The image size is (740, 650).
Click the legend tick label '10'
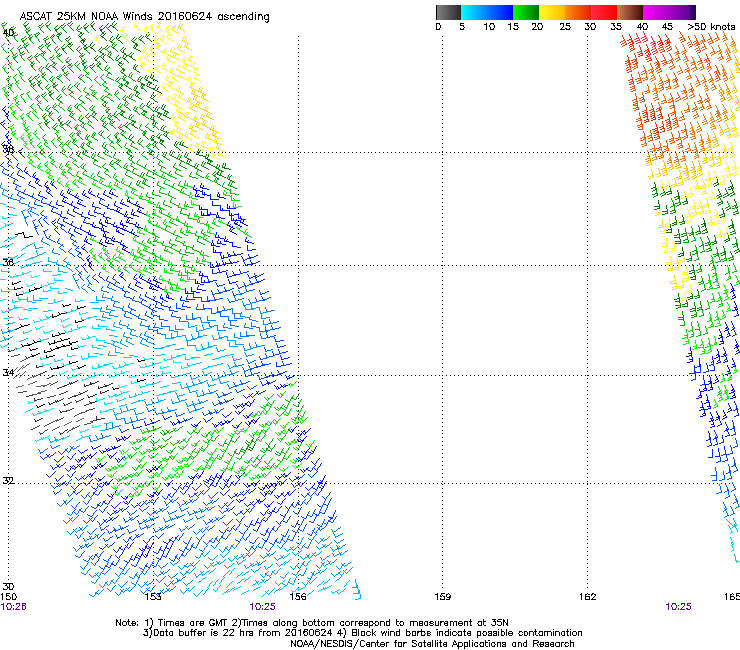coord(489,27)
